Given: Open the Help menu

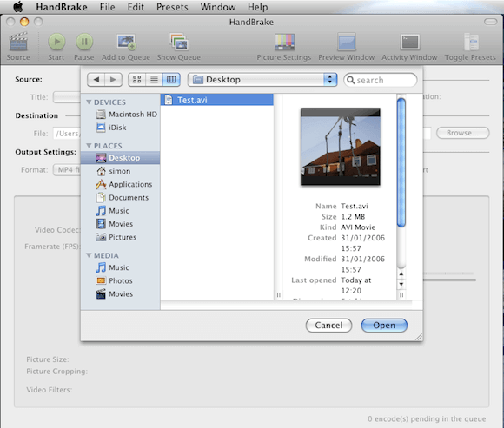Looking at the screenshot, I should tap(257, 7).
